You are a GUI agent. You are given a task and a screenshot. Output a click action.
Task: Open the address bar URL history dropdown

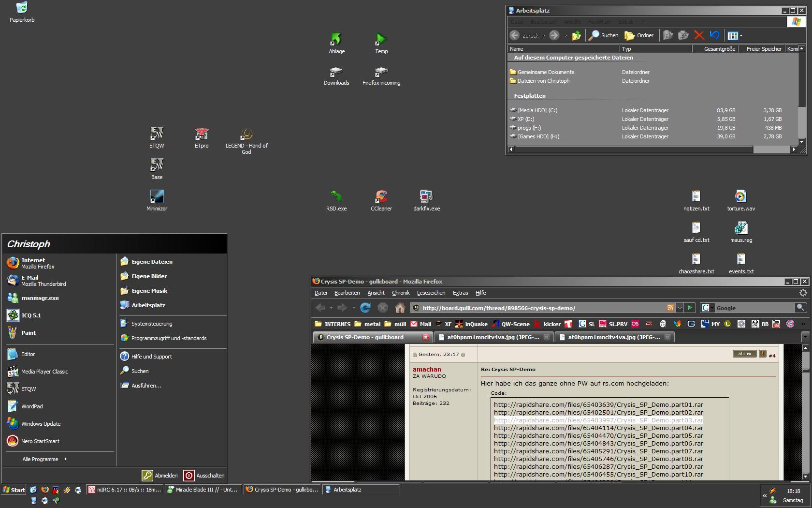pyautogui.click(x=680, y=308)
